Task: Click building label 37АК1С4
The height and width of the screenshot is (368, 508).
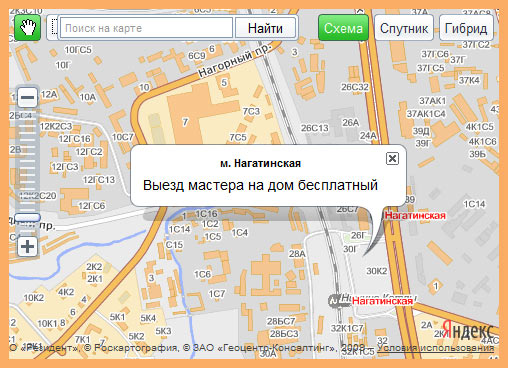Action: coord(426,114)
